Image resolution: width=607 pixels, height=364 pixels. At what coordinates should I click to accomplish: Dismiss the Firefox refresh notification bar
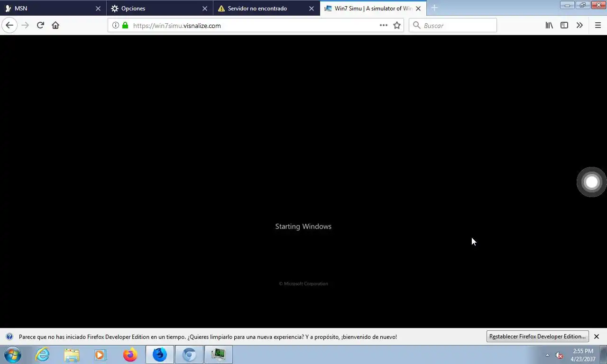pyautogui.click(x=597, y=337)
